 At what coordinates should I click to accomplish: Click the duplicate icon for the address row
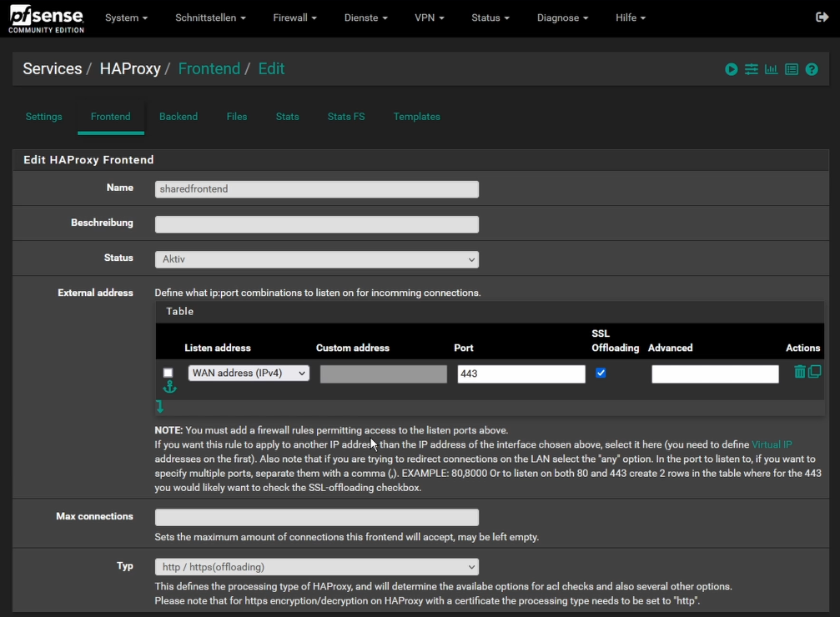815,372
